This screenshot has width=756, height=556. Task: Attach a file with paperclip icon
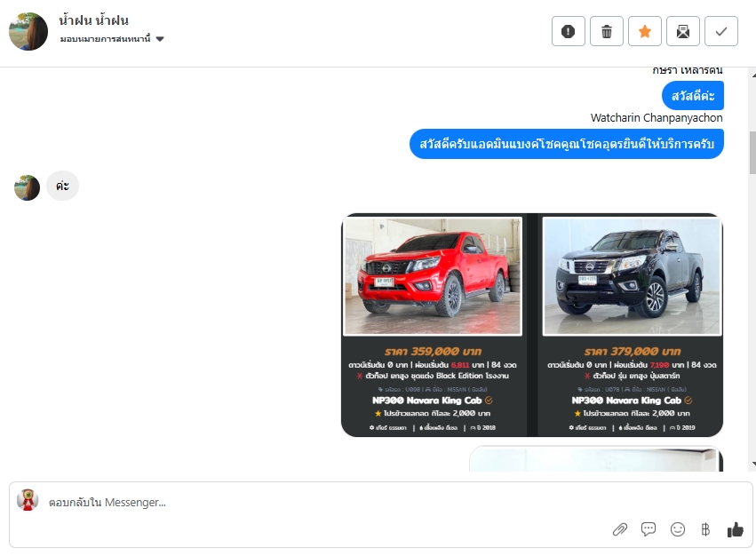tap(619, 529)
